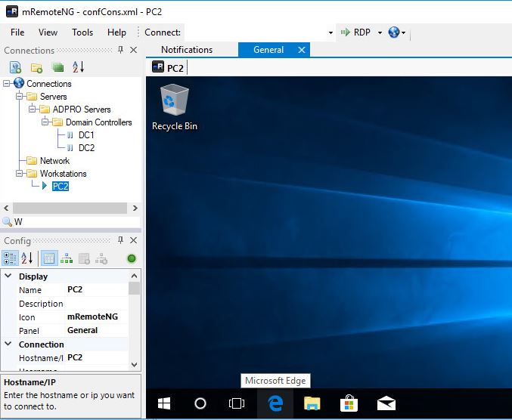Select the ADPRO Servers folder label
Viewport: 512px width, 420px height.
click(82, 110)
